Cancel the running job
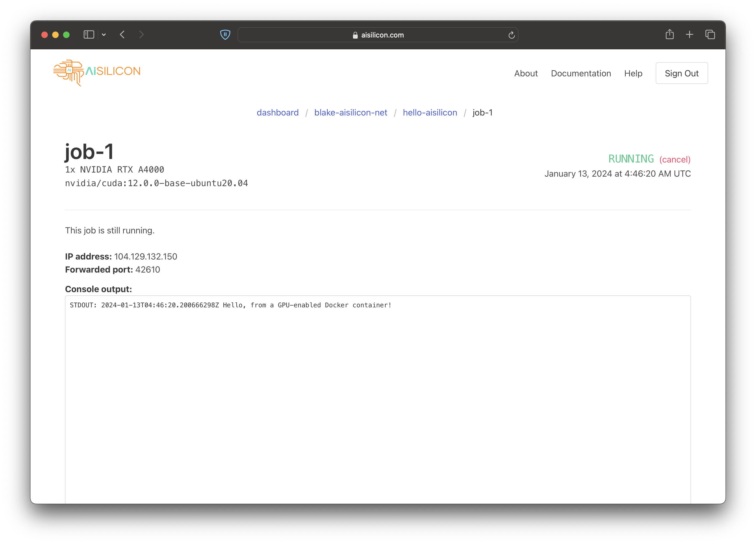The width and height of the screenshot is (756, 544). tap(675, 160)
